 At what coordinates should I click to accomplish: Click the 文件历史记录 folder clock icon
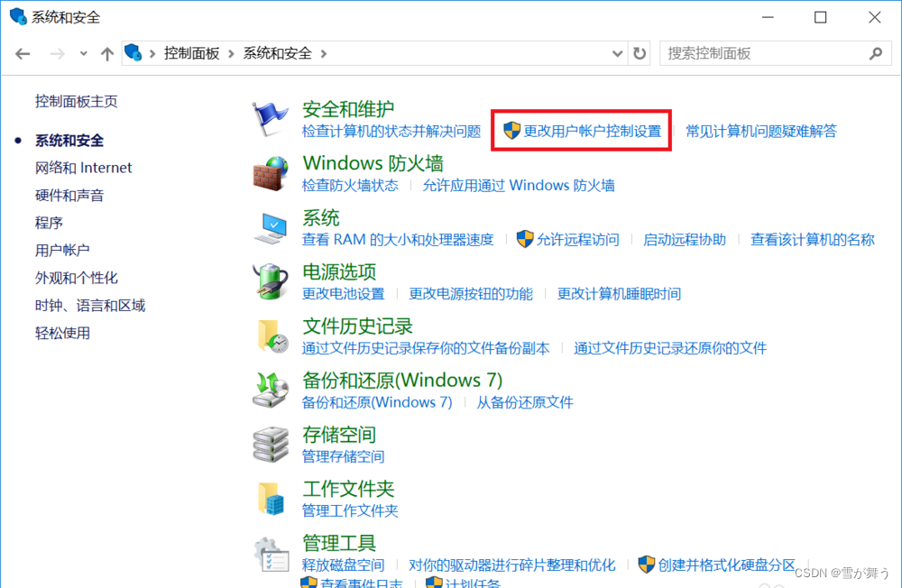[272, 336]
